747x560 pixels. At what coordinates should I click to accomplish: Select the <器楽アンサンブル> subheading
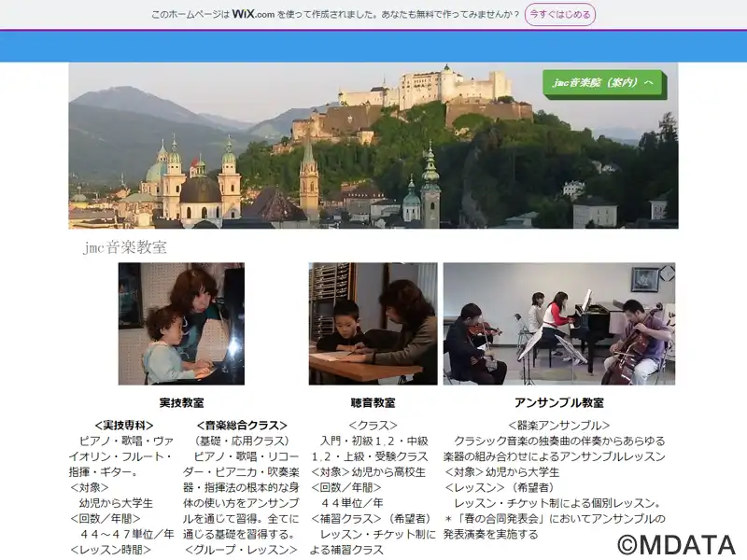coord(559,426)
